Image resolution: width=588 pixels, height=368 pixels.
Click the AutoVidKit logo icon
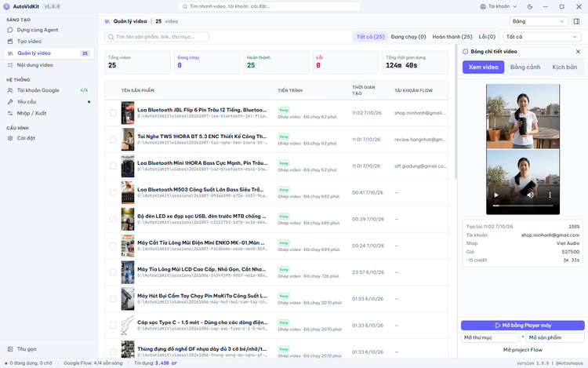click(6, 6)
